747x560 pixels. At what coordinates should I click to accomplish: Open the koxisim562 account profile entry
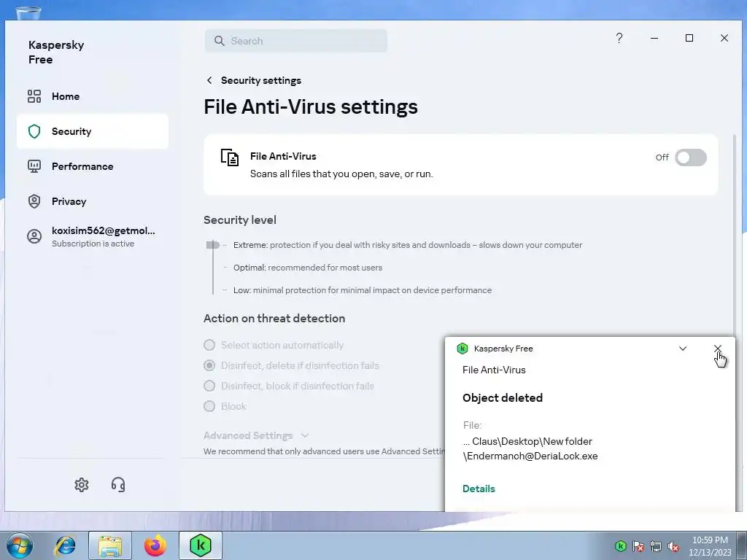[x=92, y=236]
